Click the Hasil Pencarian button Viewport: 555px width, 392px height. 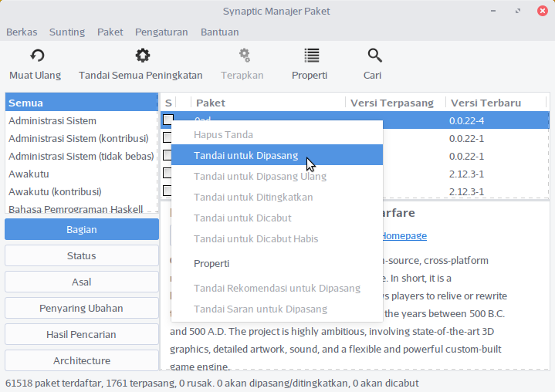pyautogui.click(x=82, y=334)
